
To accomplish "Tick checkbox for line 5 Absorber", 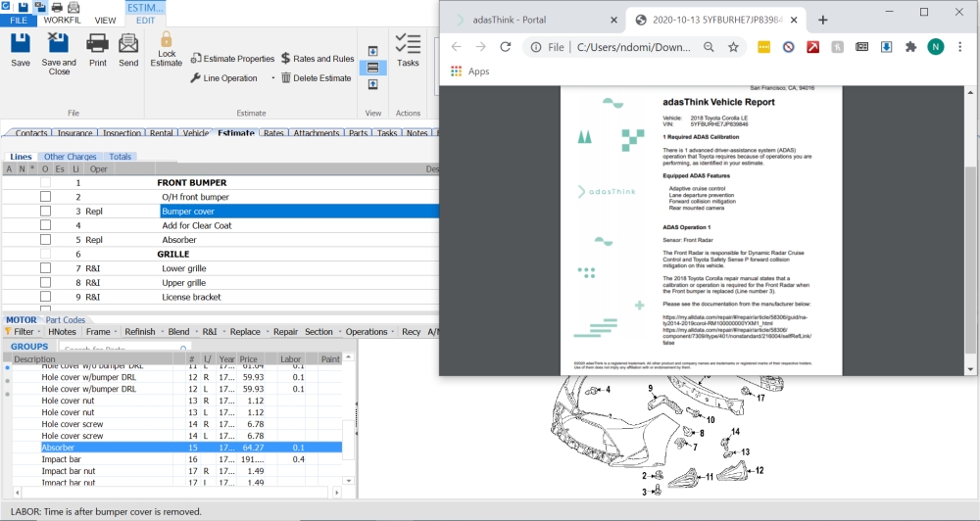I will (x=45, y=240).
